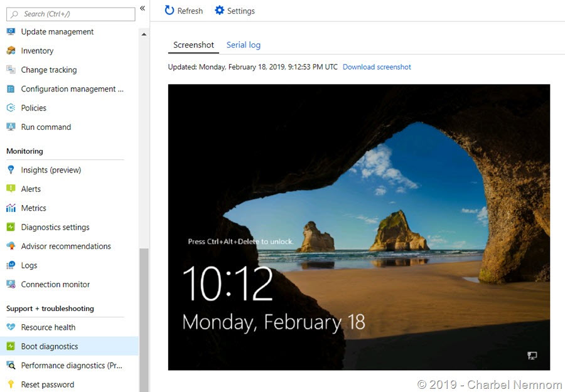The width and height of the screenshot is (565, 392).
Task: Click the Logs icon
Action: click(11, 265)
